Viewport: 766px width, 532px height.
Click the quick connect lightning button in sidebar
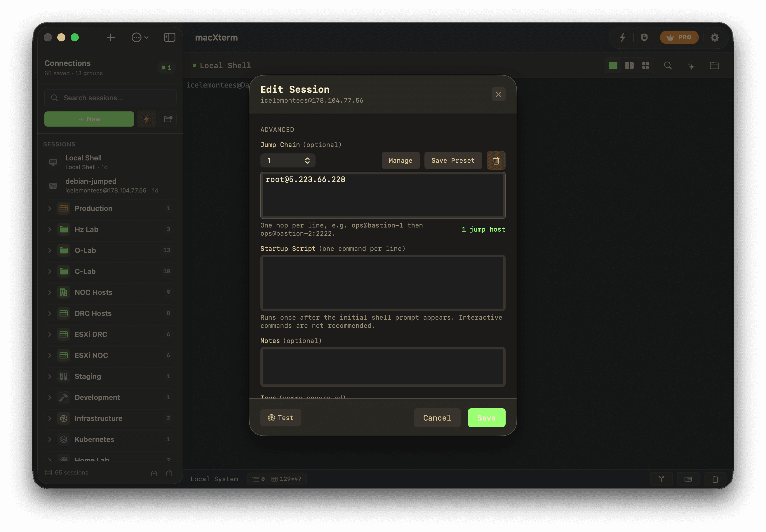147,119
